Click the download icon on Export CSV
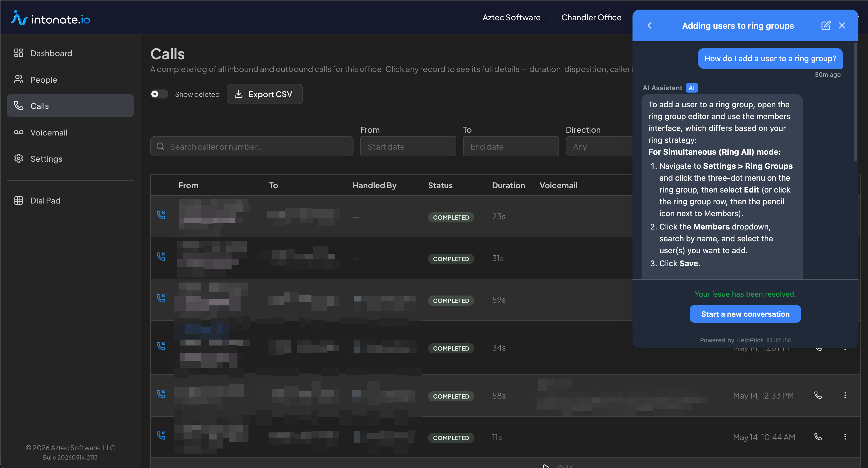This screenshot has width=868, height=468. (239, 94)
